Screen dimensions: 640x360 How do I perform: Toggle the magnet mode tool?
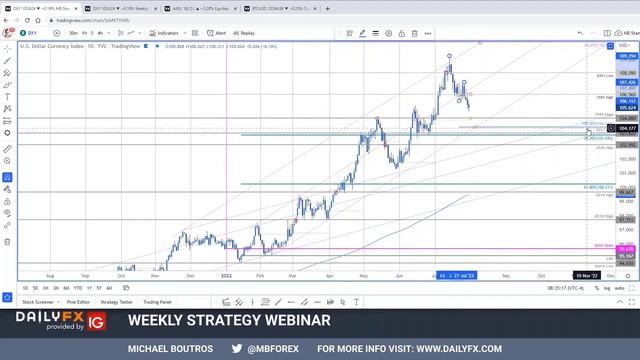tap(7, 177)
